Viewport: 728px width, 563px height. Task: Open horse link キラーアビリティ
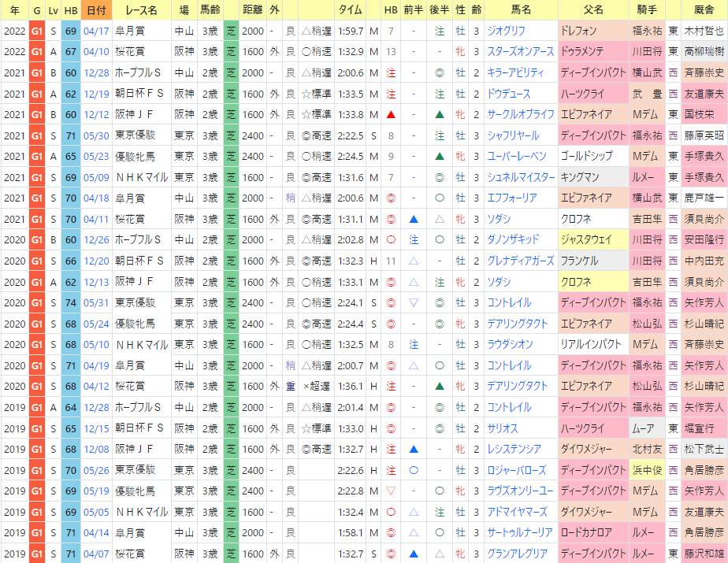point(515,73)
